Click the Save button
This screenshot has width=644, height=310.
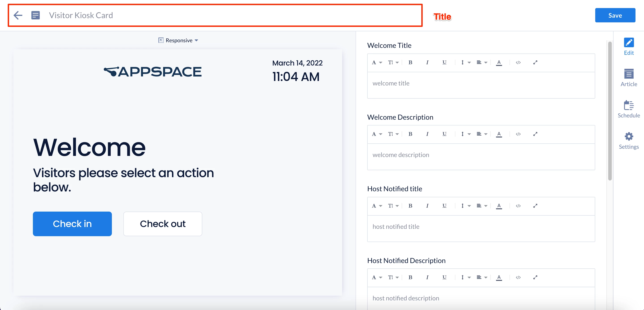(615, 15)
